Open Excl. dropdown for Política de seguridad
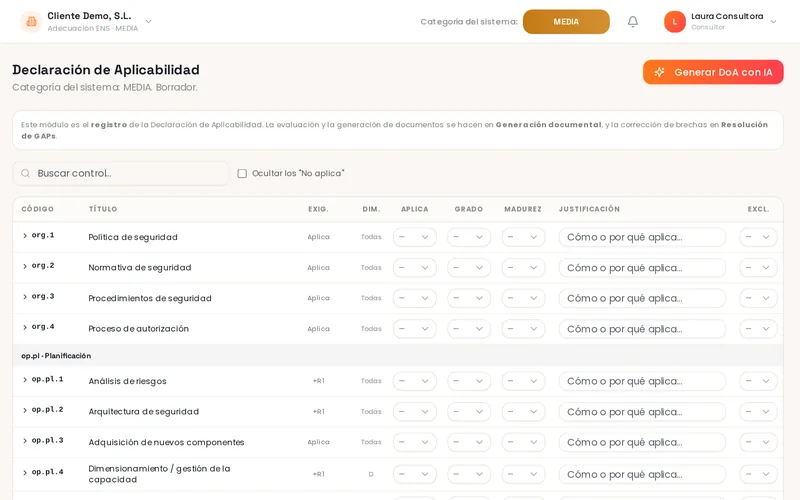 click(758, 237)
